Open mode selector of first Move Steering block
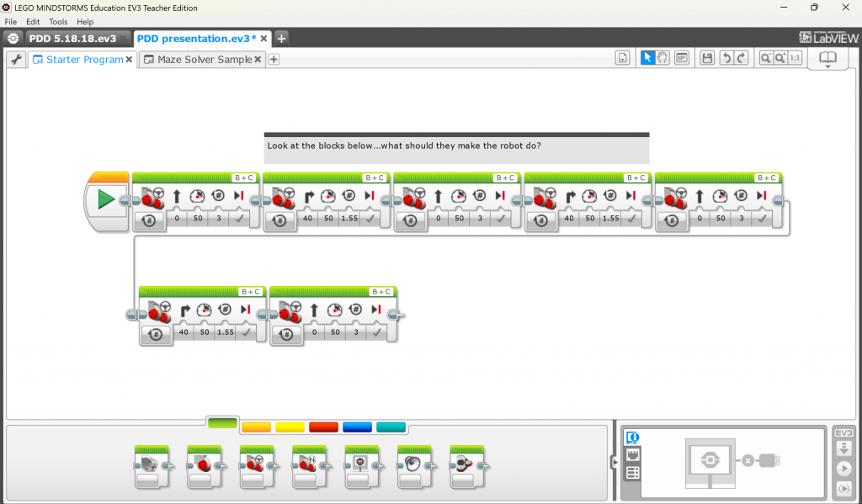The image size is (862, 504). 149,221
